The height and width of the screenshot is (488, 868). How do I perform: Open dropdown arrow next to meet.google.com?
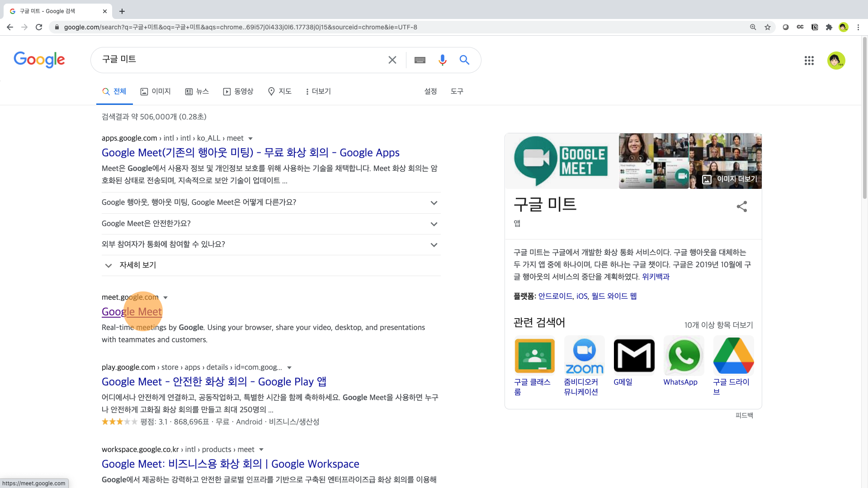[x=165, y=297]
